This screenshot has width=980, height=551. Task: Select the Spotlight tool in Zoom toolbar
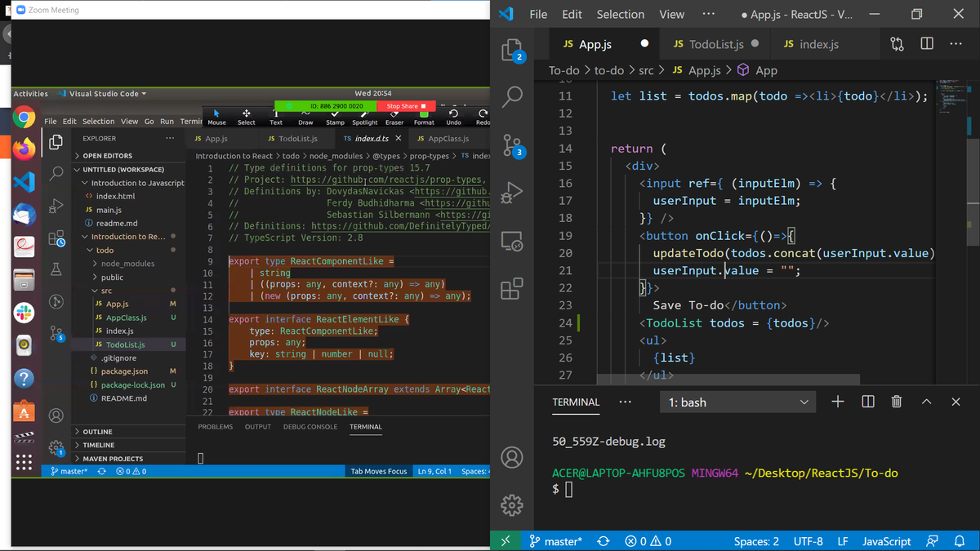coord(364,117)
